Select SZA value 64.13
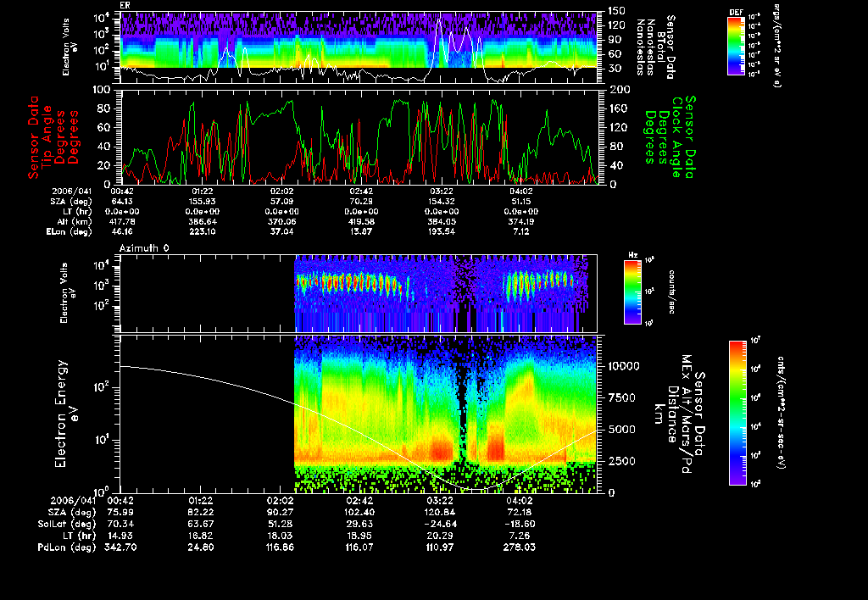The image size is (868, 600). 122,202
